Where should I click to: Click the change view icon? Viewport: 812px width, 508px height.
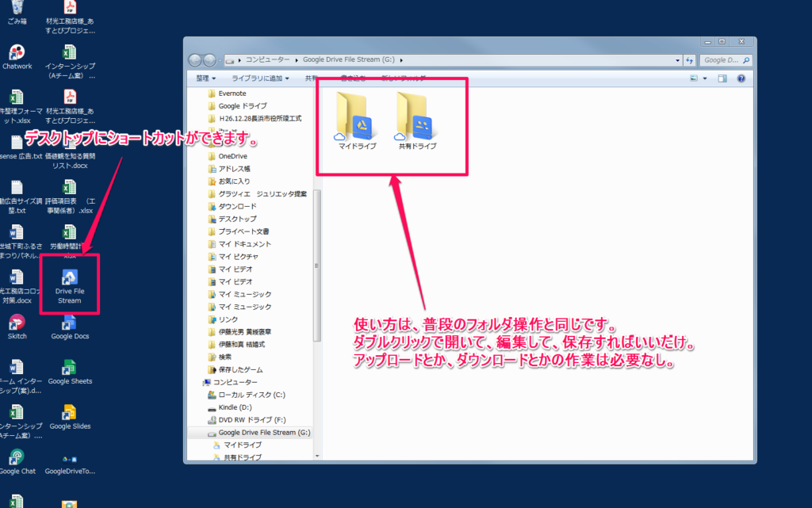point(694,78)
